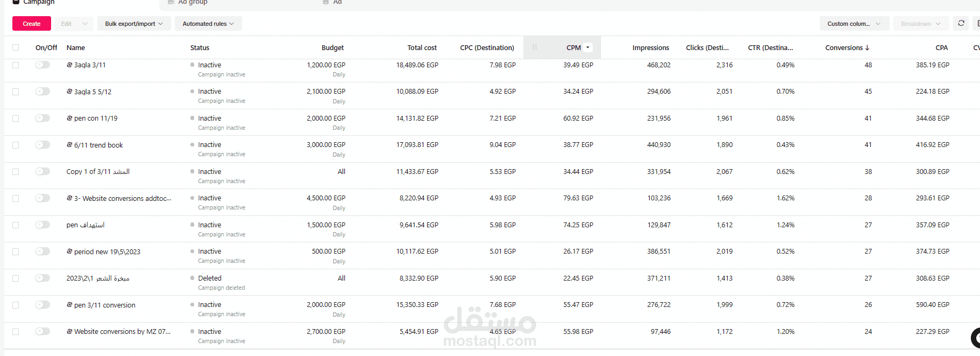Expand the Automated rules menu
Image resolution: width=980 pixels, height=356 pixels.
pyautogui.click(x=208, y=24)
